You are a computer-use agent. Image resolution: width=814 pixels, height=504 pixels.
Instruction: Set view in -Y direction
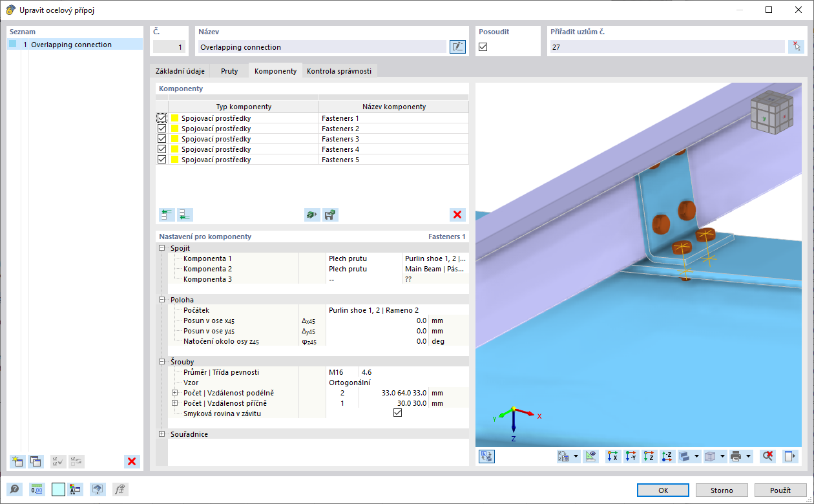631,456
